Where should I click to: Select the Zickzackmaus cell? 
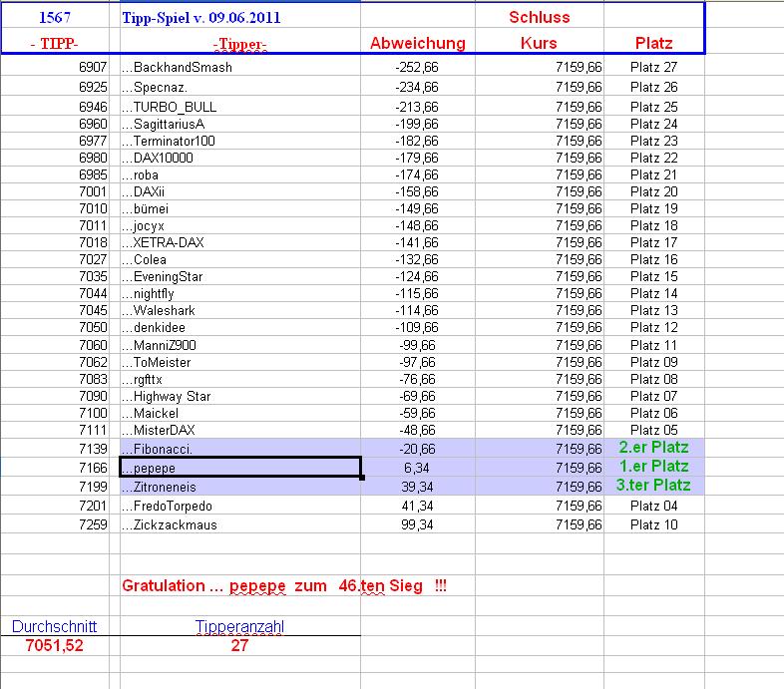[x=240, y=524]
